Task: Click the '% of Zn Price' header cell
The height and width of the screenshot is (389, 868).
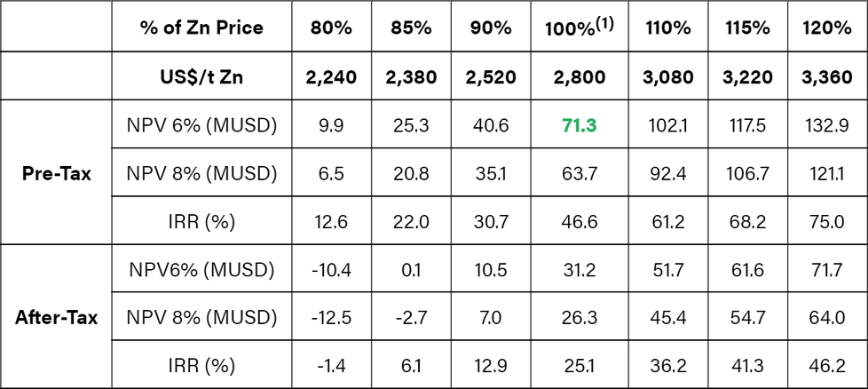Action: pos(201,28)
